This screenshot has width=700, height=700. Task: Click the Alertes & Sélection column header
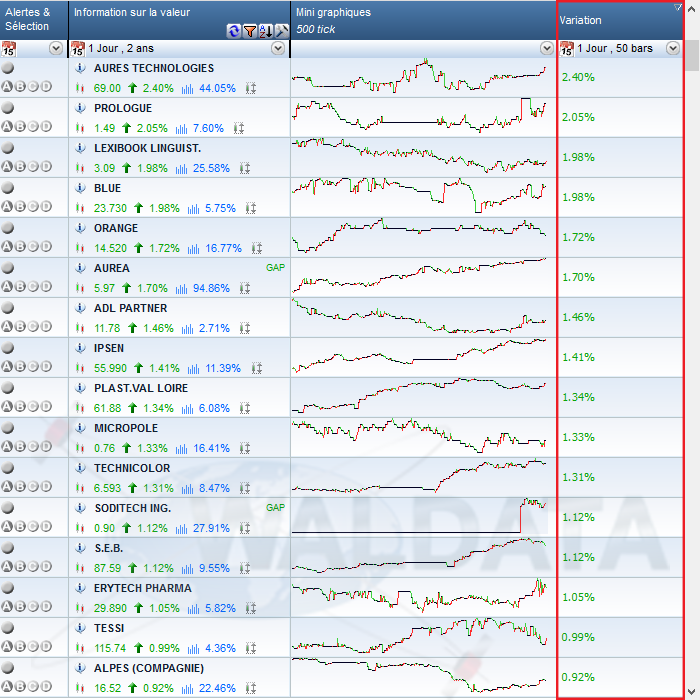[34, 20]
